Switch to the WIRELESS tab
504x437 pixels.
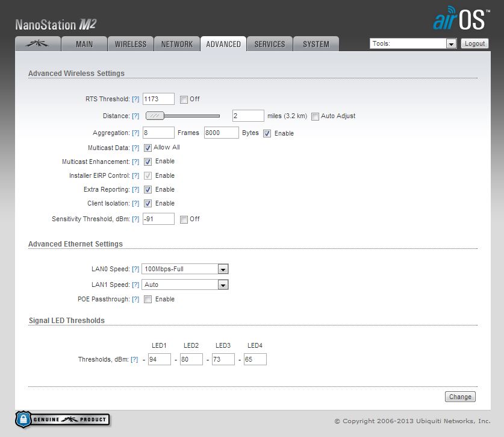point(131,44)
